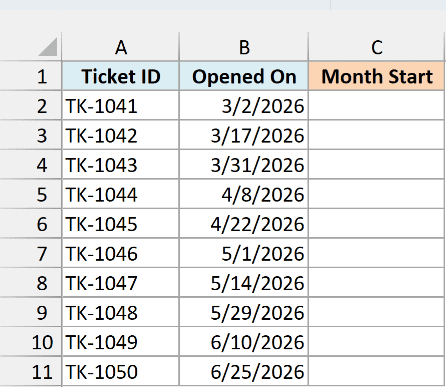Screen dimensions: 446x387
Task: Click the Month Start header cell
Action: point(377,76)
